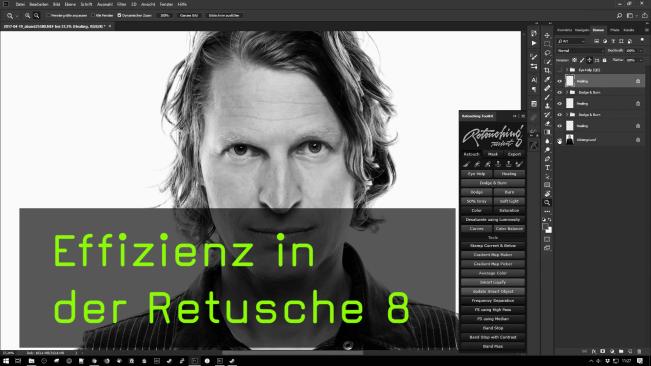This screenshot has height=366, width=651.
Task: Toggle Quick Mask mode icon
Action: 547,239
